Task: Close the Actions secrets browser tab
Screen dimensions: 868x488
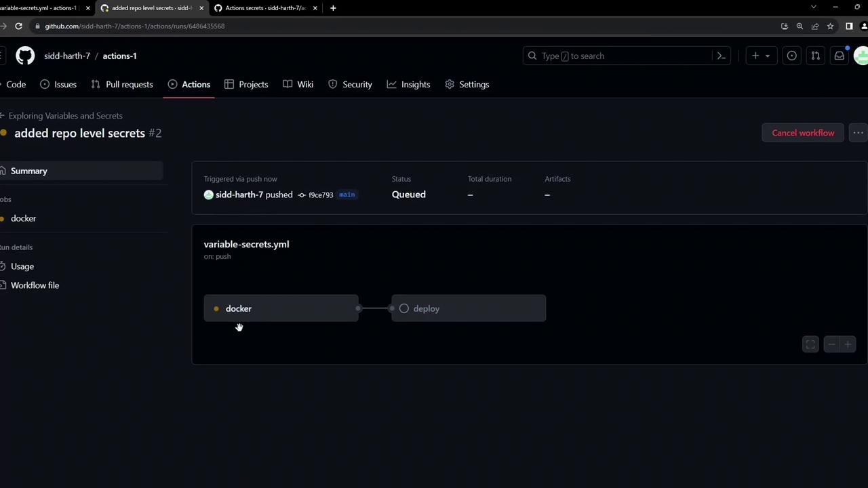Action: click(x=315, y=8)
